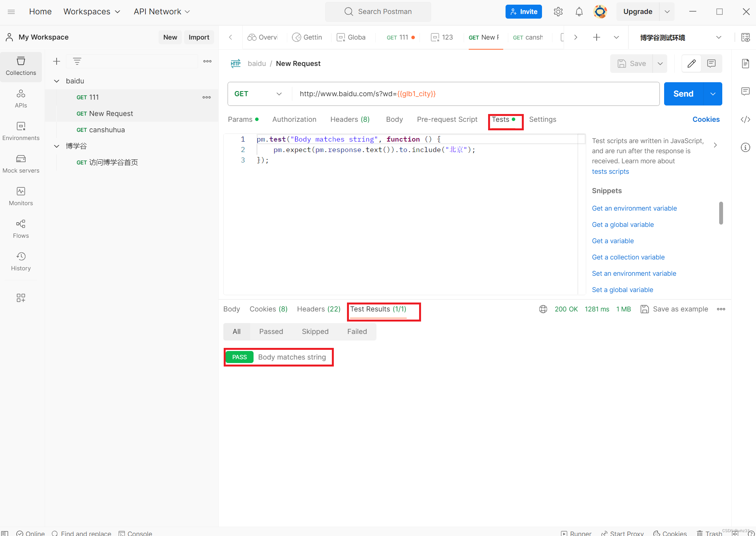Click the settings gear icon
This screenshot has width=756, height=536.
click(558, 12)
